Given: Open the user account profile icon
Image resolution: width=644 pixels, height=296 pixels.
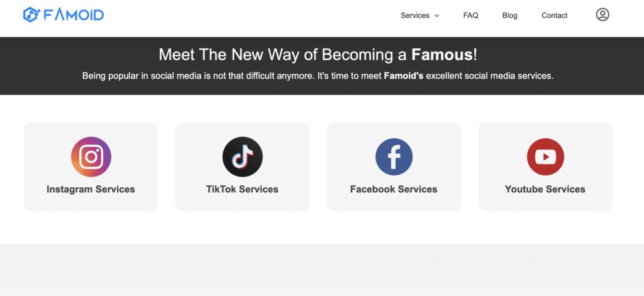Looking at the screenshot, I should click(x=602, y=15).
